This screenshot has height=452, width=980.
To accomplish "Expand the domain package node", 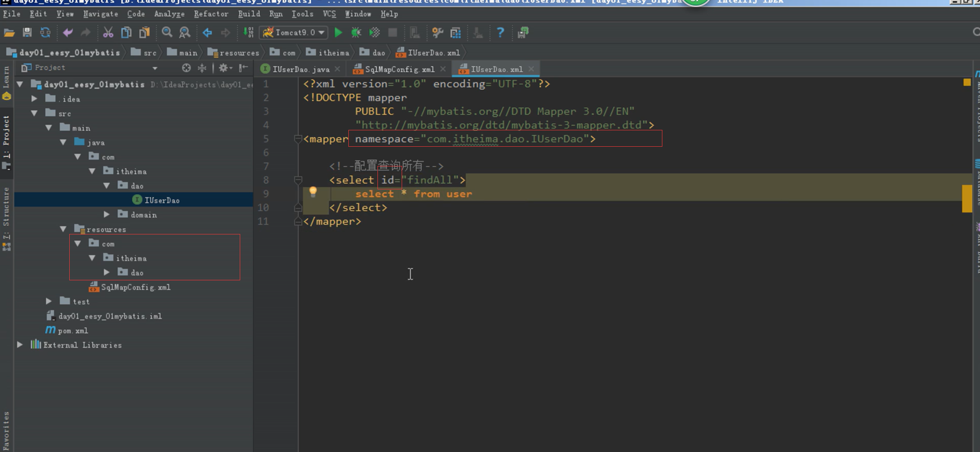I will (x=107, y=214).
